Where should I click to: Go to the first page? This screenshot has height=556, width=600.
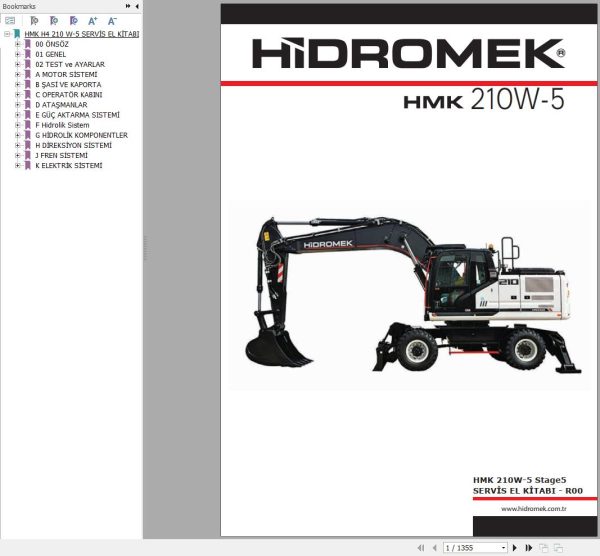(421, 548)
